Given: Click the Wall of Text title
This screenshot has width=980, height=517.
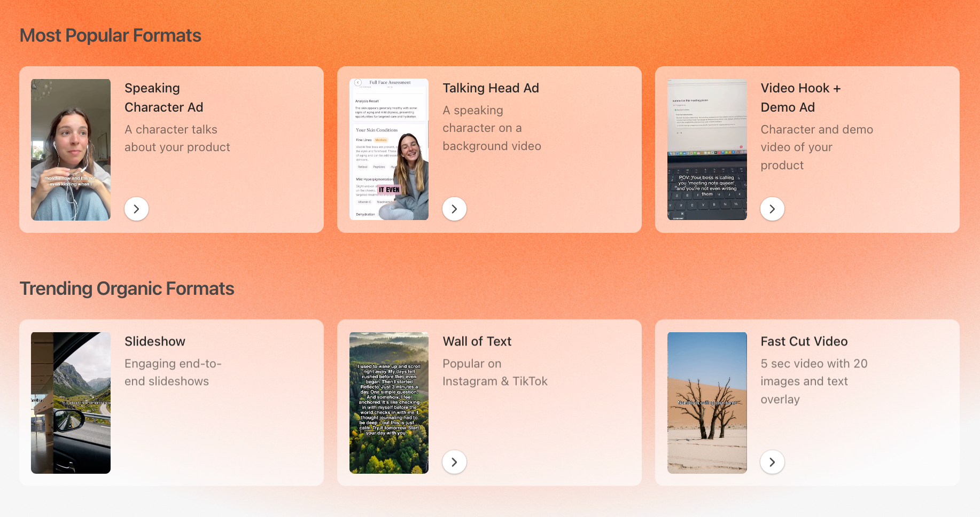Looking at the screenshot, I should coord(477,341).
